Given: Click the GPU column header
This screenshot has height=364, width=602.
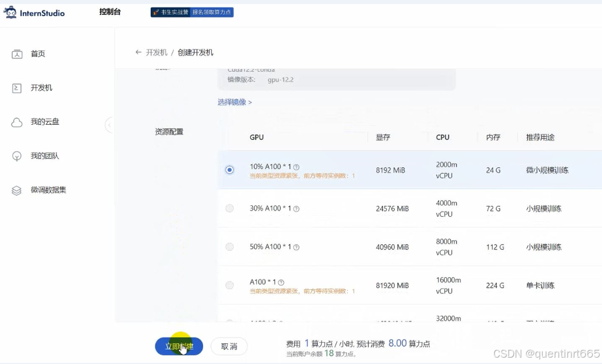Looking at the screenshot, I should point(257,137).
